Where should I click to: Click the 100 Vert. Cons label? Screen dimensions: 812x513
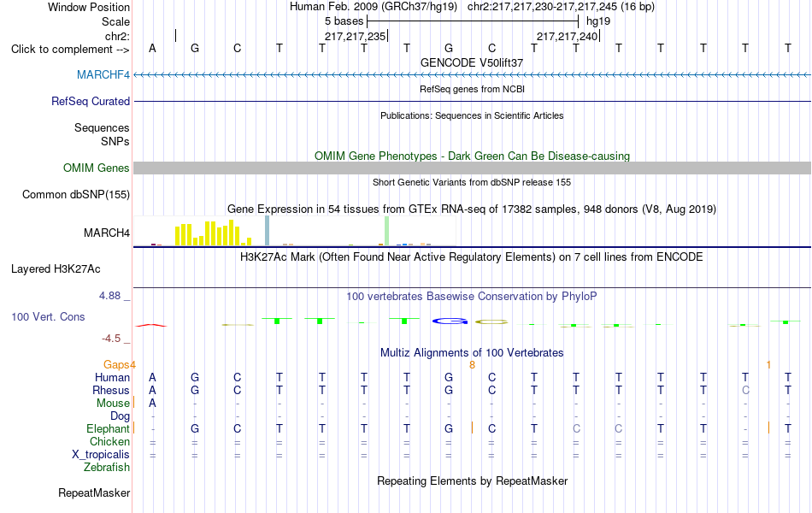coord(48,316)
